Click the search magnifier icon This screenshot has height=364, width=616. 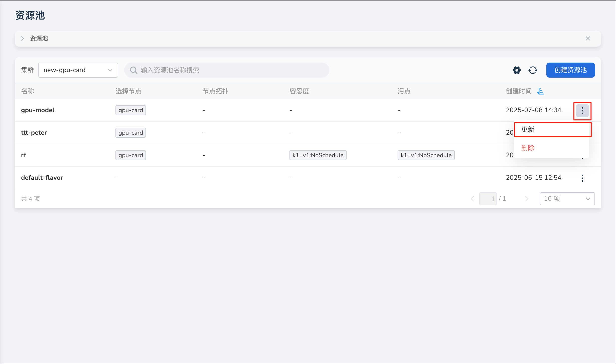click(133, 70)
